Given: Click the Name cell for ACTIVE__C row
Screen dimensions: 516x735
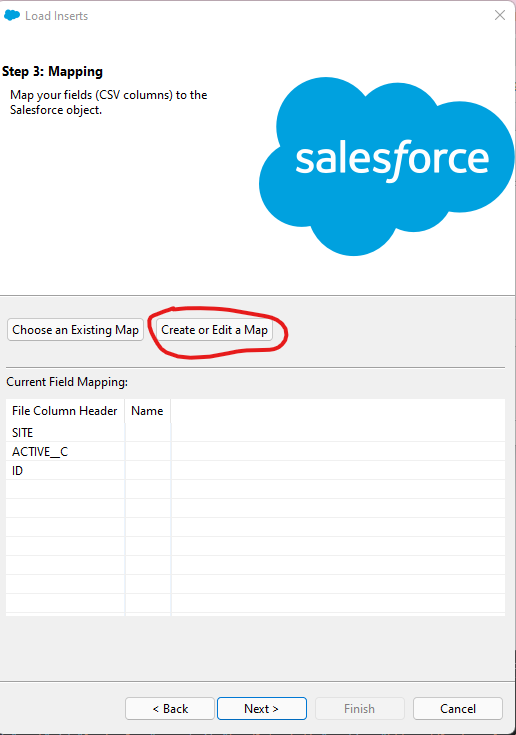Looking at the screenshot, I should 148,451.
